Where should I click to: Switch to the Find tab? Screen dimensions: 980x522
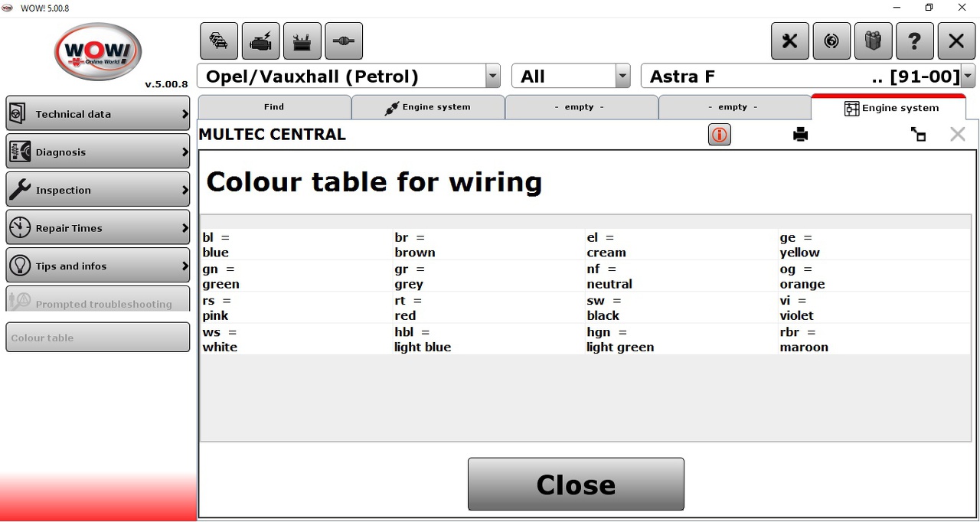pos(274,107)
